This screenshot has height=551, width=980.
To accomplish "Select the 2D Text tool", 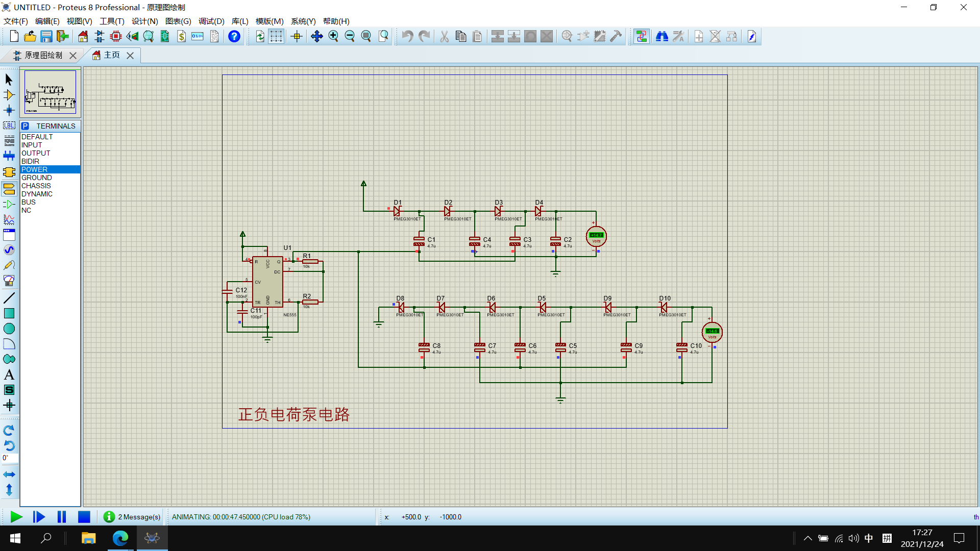I will click(9, 374).
